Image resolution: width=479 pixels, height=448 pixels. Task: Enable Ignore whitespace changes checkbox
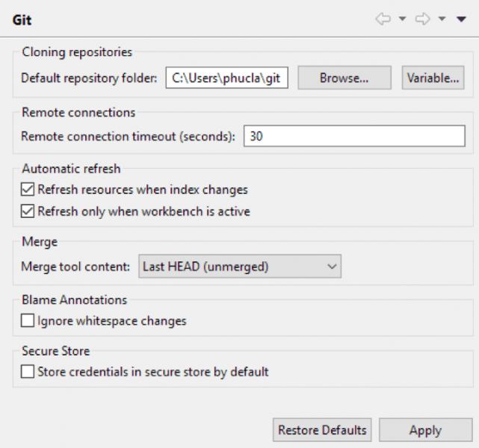point(28,321)
